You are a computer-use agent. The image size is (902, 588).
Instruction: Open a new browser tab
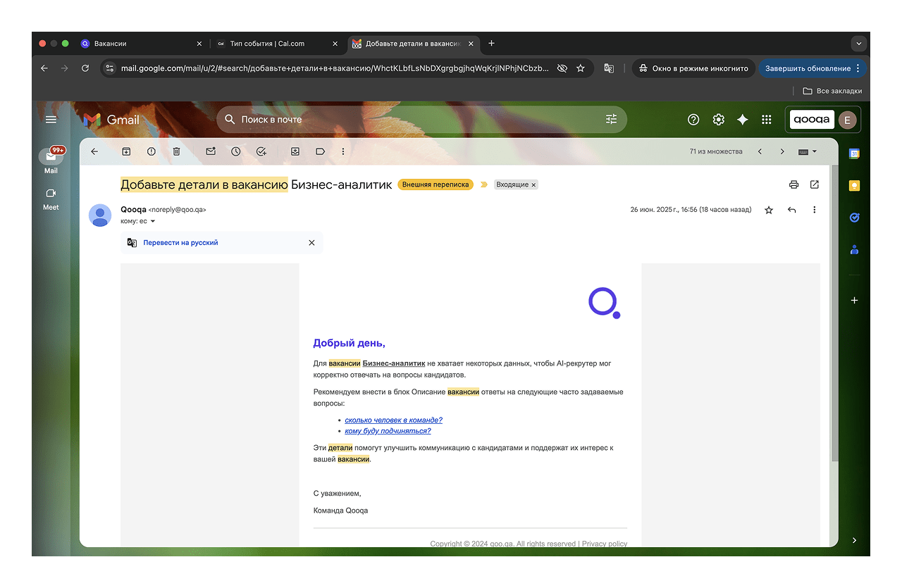[x=491, y=44]
